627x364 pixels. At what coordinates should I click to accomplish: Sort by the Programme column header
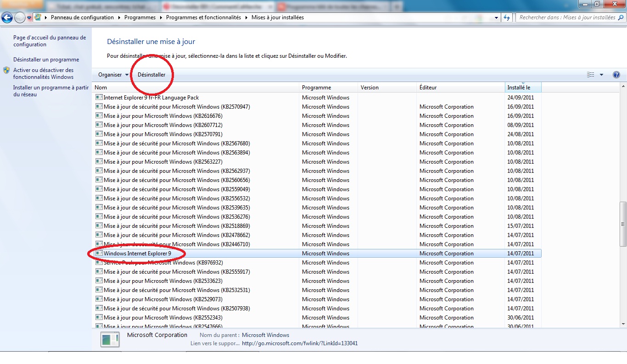coord(329,88)
